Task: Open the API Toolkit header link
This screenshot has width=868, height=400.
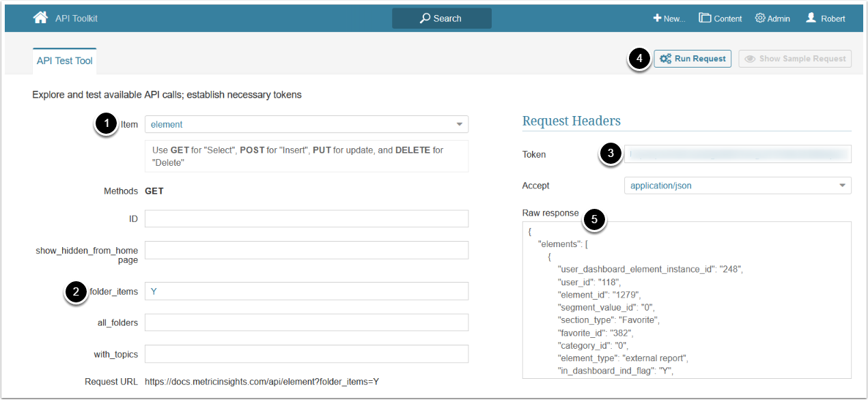Action: (x=76, y=18)
